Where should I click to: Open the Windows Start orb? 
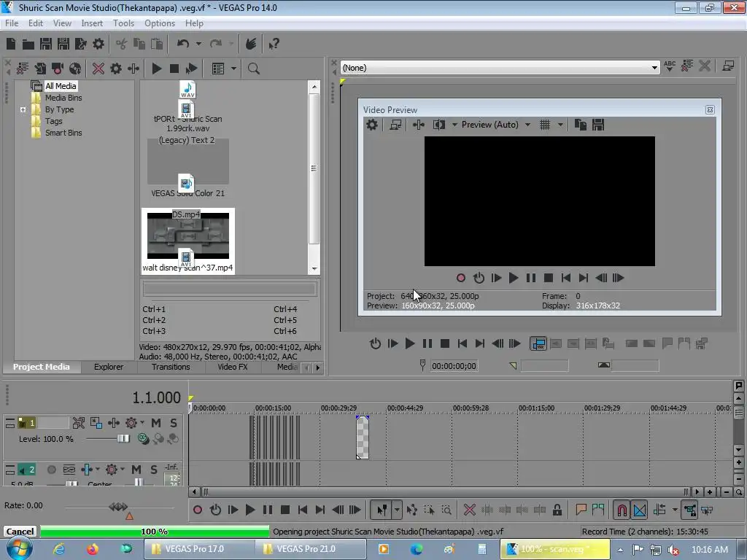pos(19,548)
